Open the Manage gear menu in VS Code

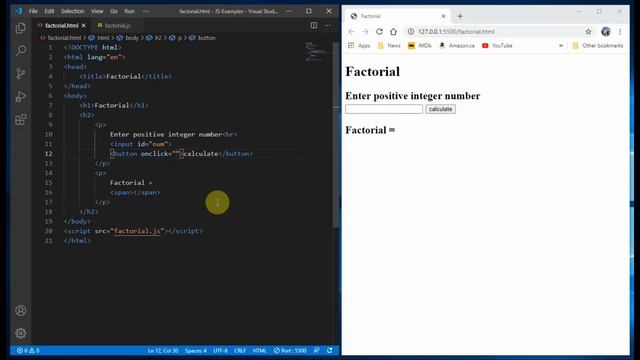[x=21, y=333]
